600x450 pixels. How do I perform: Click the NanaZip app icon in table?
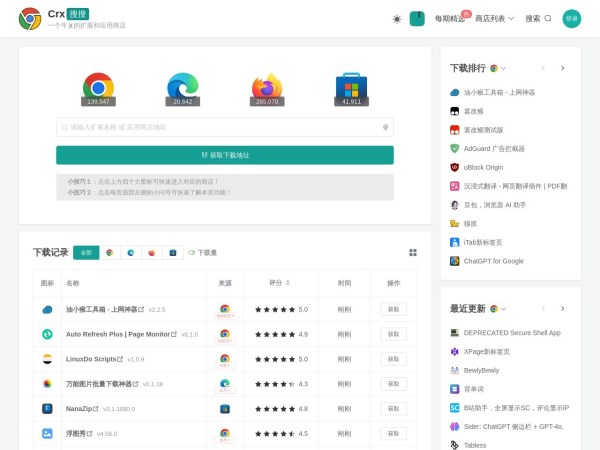(47, 409)
